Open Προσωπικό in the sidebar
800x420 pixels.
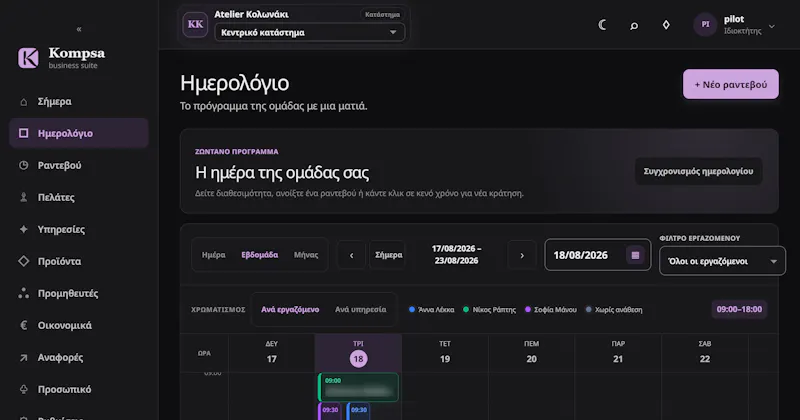[x=79, y=389]
